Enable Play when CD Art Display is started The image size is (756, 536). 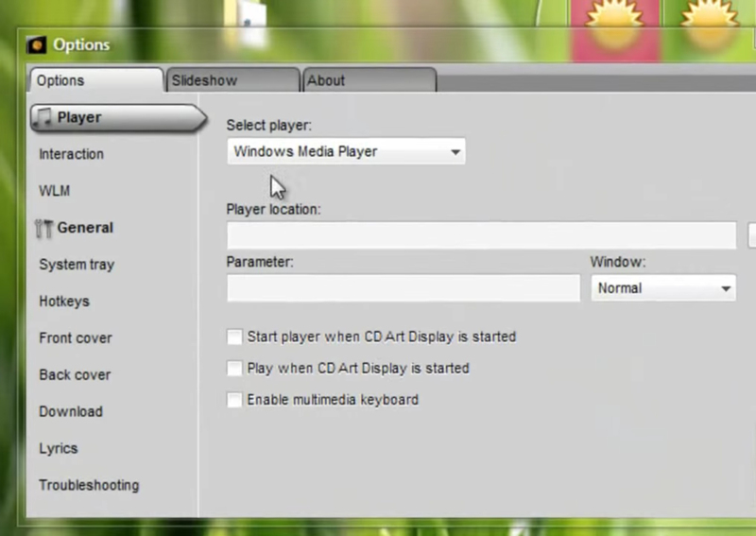click(234, 369)
